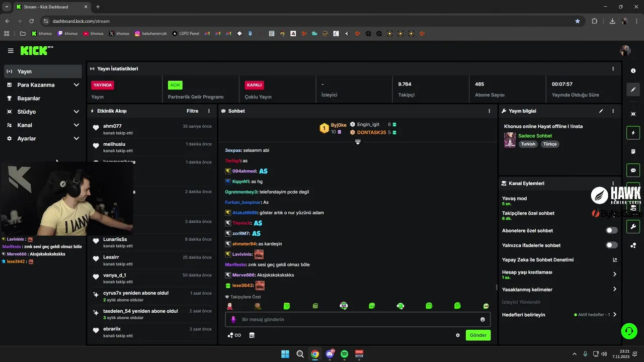Open Spotify from the taskbar
This screenshot has width=644, height=362.
(344, 354)
